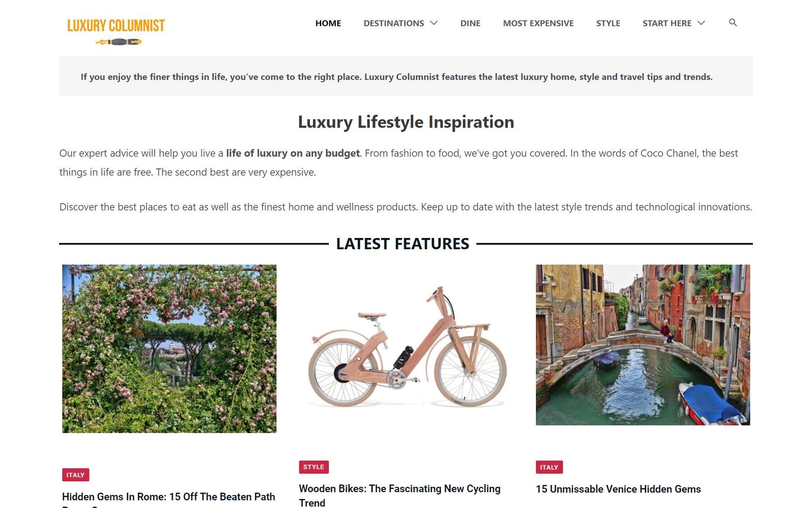Open the search magnifier icon
This screenshot has width=812, height=508.
[733, 23]
